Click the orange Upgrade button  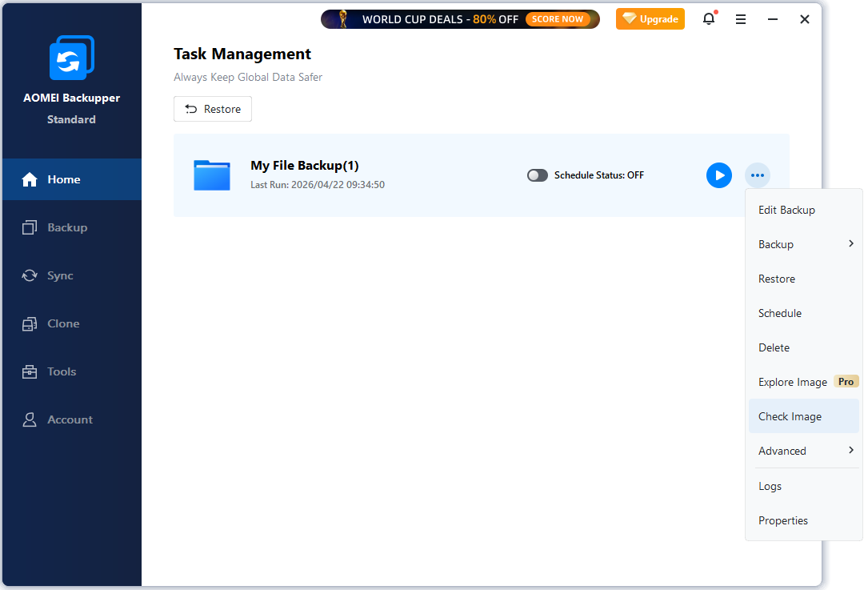(x=650, y=19)
